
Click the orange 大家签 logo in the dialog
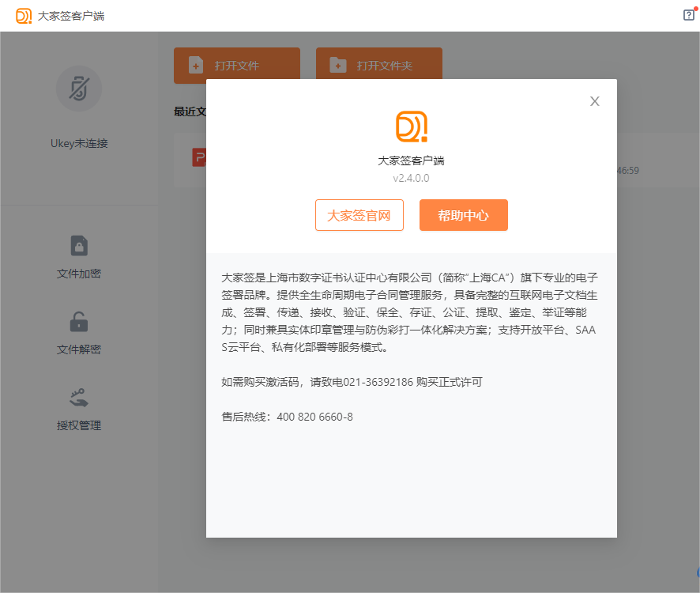411,127
